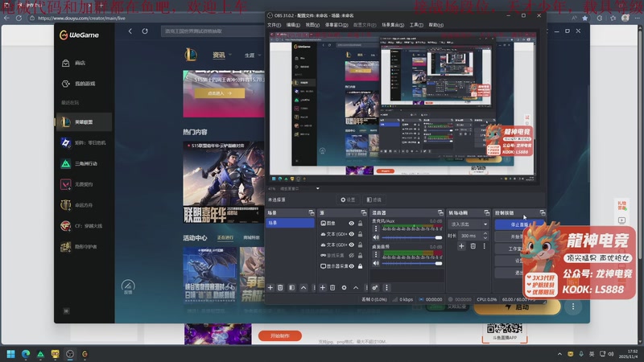The image size is (644, 362).
Task: Toggle the lock on the 游戏采集 source
Action: pyautogui.click(x=360, y=255)
